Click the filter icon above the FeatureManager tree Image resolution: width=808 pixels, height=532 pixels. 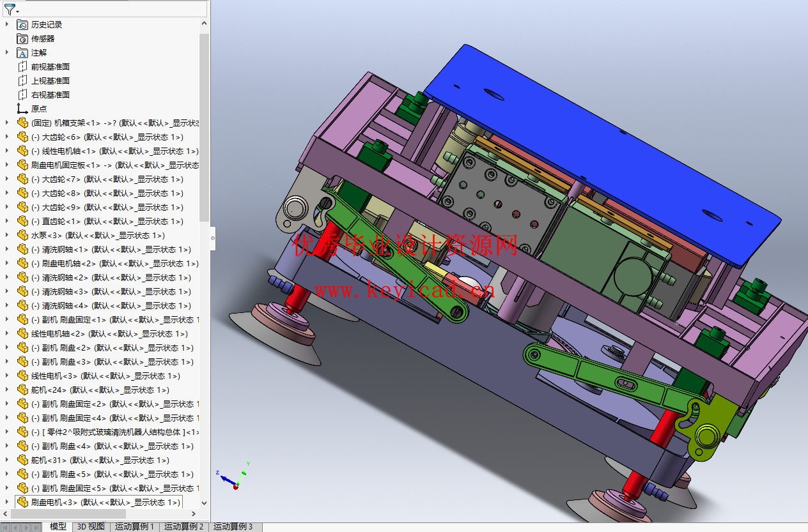click(8, 8)
